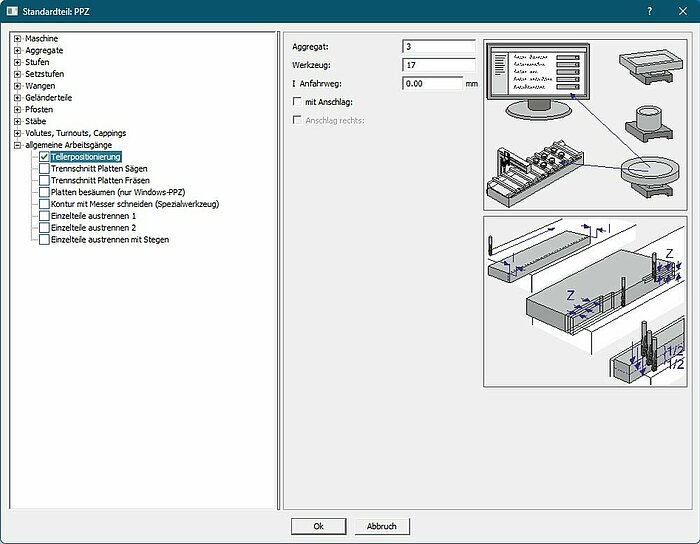The width and height of the screenshot is (700, 544).
Task: Check Einzelteile austrennen 2
Action: pos(44,228)
